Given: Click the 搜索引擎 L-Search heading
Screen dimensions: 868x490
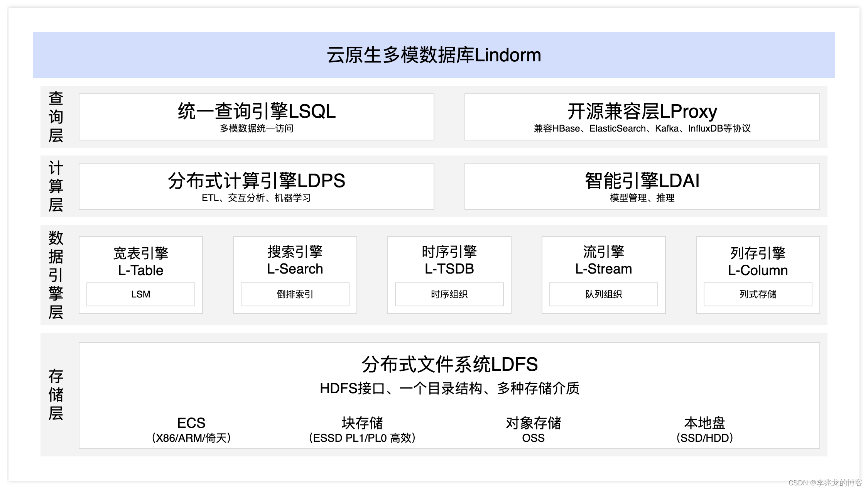Looking at the screenshot, I should [295, 260].
